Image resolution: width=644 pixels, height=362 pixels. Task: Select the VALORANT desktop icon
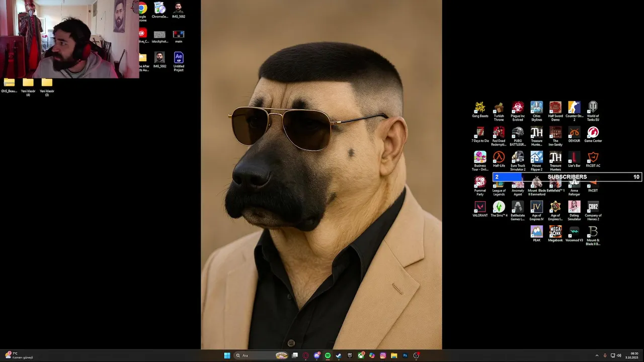click(480, 209)
